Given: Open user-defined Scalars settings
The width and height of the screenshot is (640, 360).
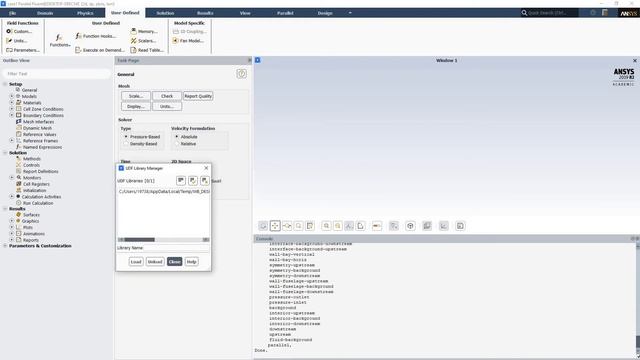Looking at the screenshot, I should pyautogui.click(x=143, y=41).
